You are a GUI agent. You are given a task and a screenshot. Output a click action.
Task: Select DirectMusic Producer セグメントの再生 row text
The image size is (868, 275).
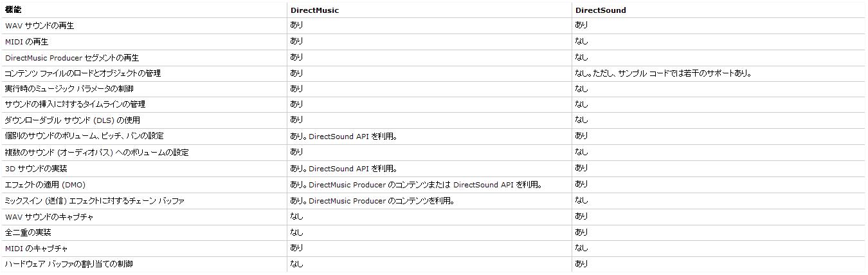[x=71, y=58]
